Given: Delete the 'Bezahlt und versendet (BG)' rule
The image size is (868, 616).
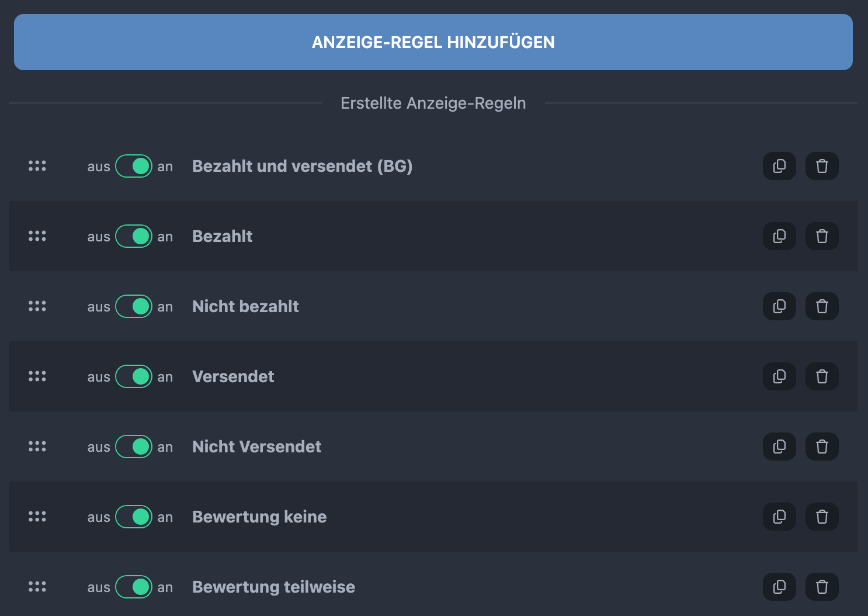Looking at the screenshot, I should (822, 166).
